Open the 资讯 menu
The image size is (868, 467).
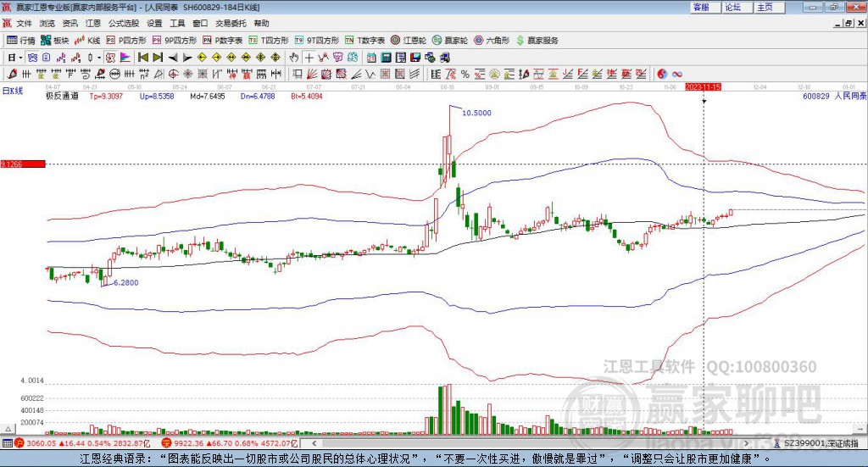(x=70, y=23)
